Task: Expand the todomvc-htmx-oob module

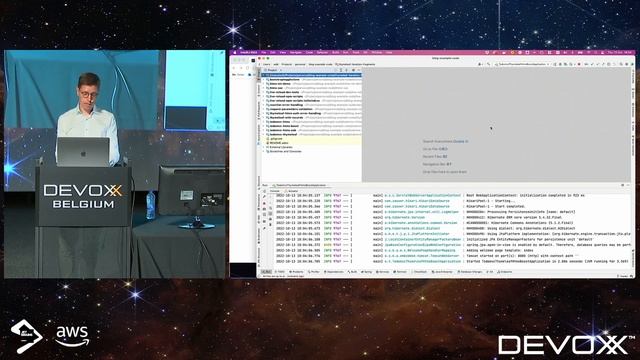Action: [264, 130]
